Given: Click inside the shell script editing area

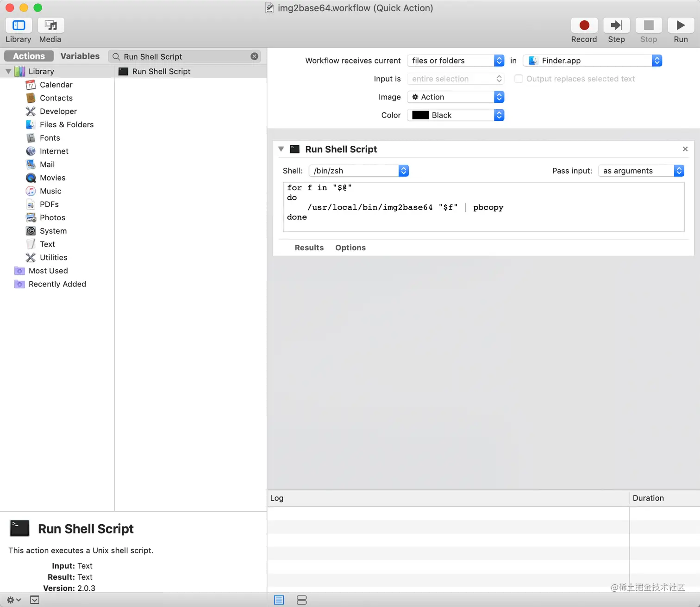Looking at the screenshot, I should pyautogui.click(x=483, y=207).
